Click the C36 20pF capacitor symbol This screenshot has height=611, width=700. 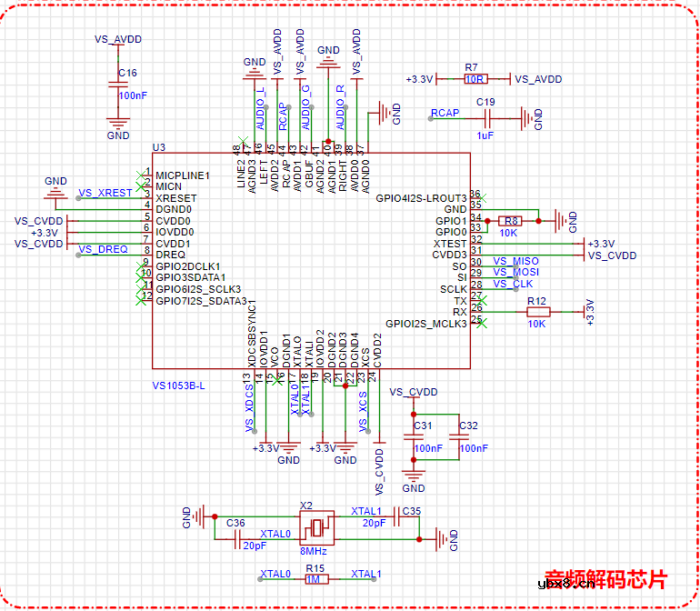pos(236,534)
